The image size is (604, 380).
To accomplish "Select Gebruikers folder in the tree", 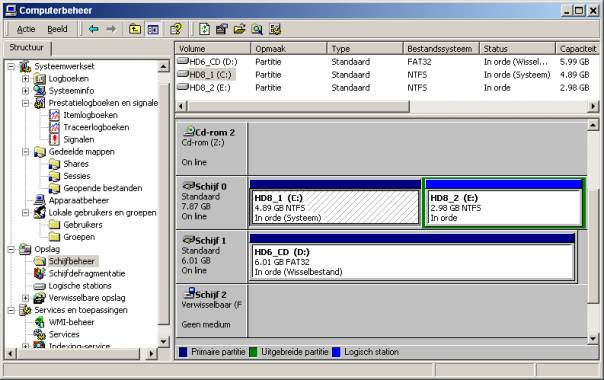I will click(83, 225).
